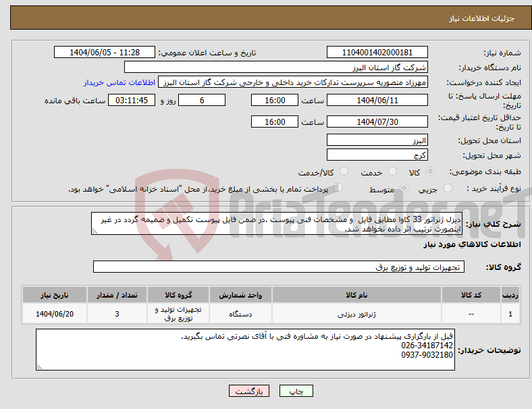Viewport: 532px width, 409px height.
Task: Click the ژنراتور دیزلی table cell
Action: click(356, 314)
